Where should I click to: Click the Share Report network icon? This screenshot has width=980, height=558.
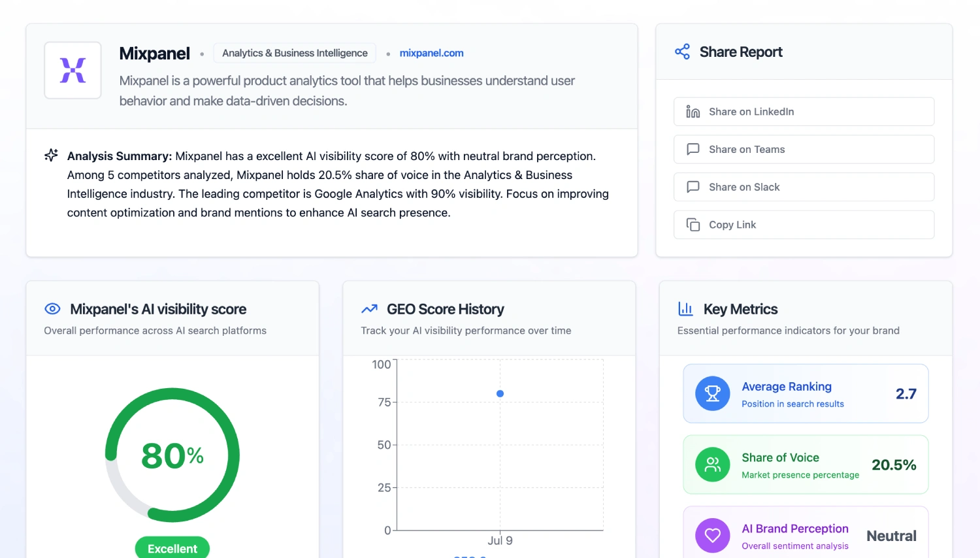pyautogui.click(x=682, y=52)
